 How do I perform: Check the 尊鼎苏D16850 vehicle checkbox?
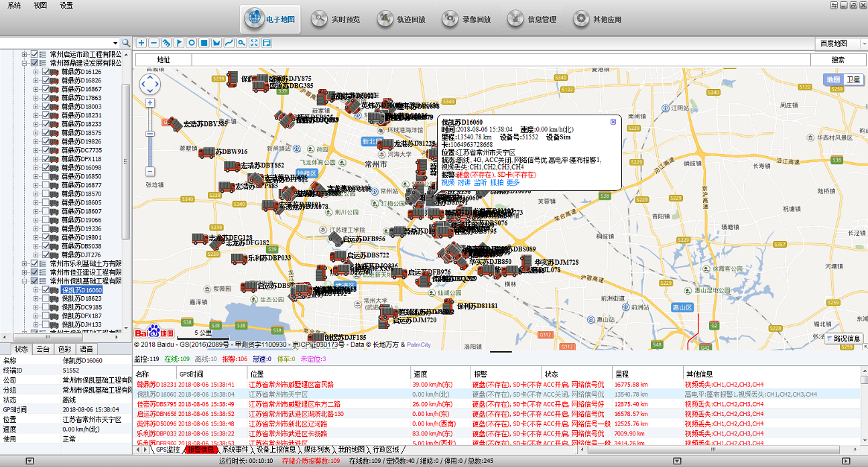[46, 176]
